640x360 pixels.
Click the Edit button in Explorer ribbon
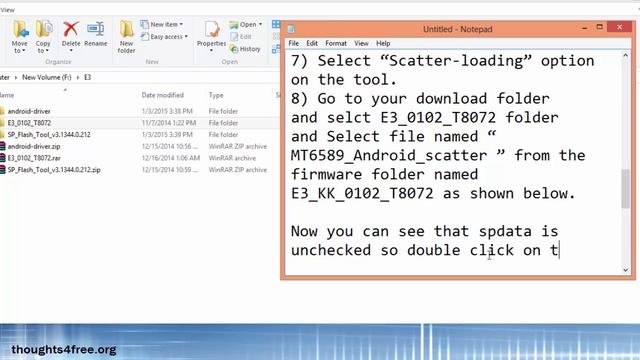pos(241,37)
